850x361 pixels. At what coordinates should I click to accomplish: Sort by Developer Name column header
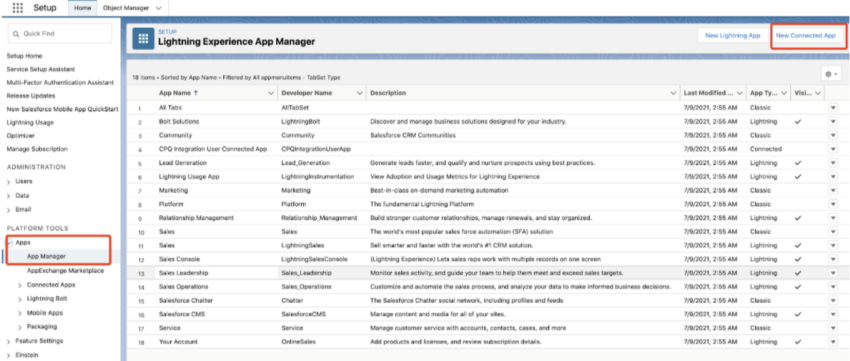tap(307, 93)
